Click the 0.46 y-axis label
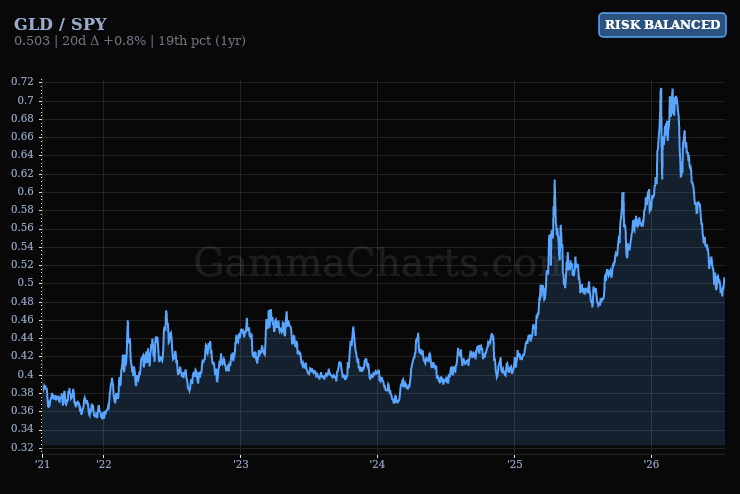Screen dimensions: 740x494 23,319
